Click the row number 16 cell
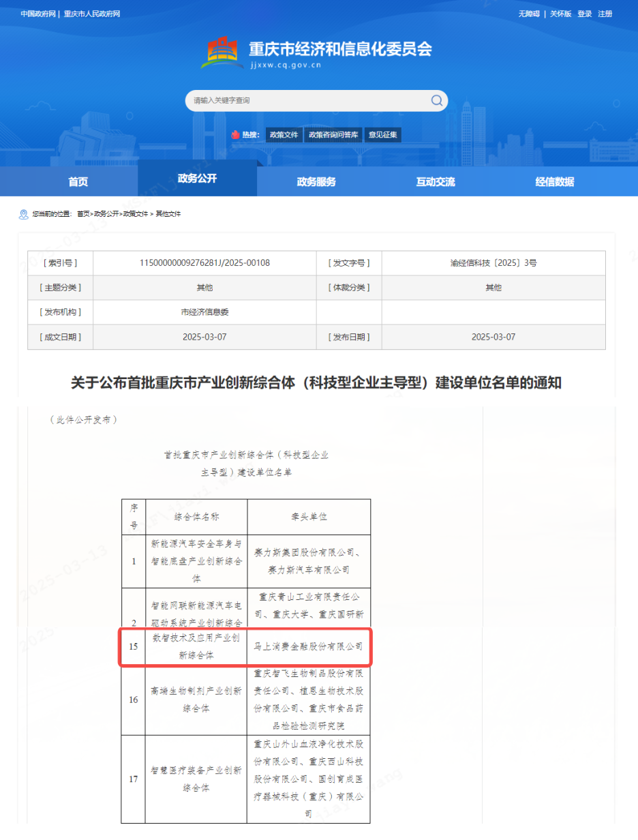638x840 pixels. pos(134,700)
